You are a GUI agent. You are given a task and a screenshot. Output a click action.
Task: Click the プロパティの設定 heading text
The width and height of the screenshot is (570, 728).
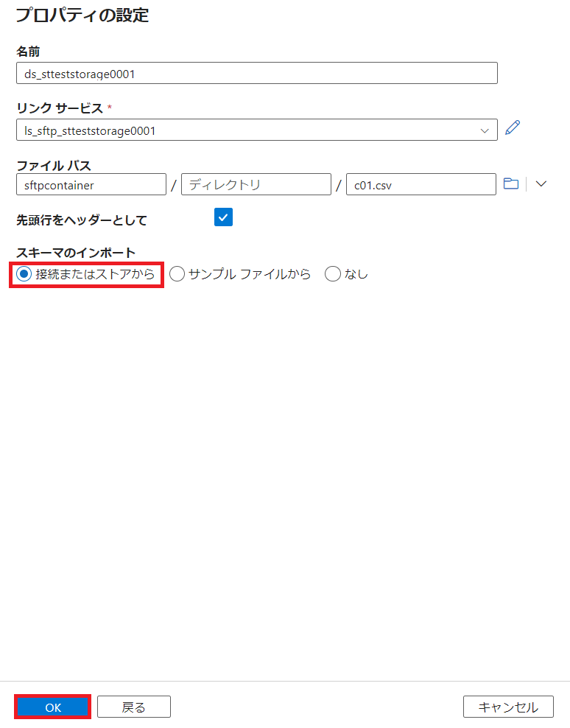82,15
